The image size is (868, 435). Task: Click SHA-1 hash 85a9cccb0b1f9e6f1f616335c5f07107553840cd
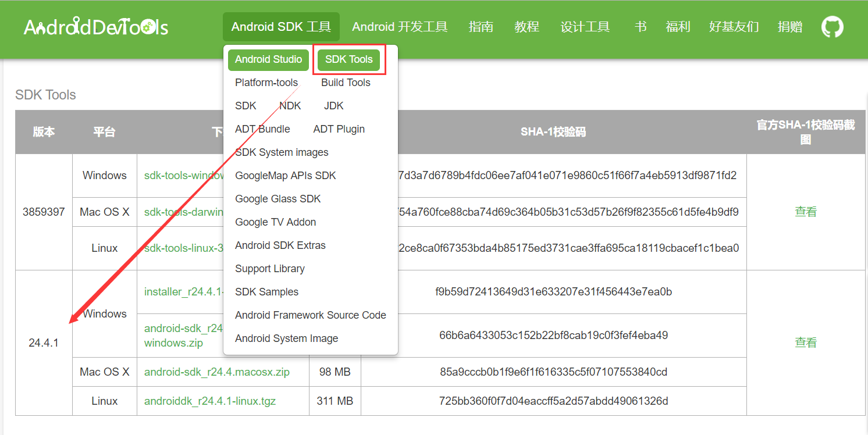(553, 372)
